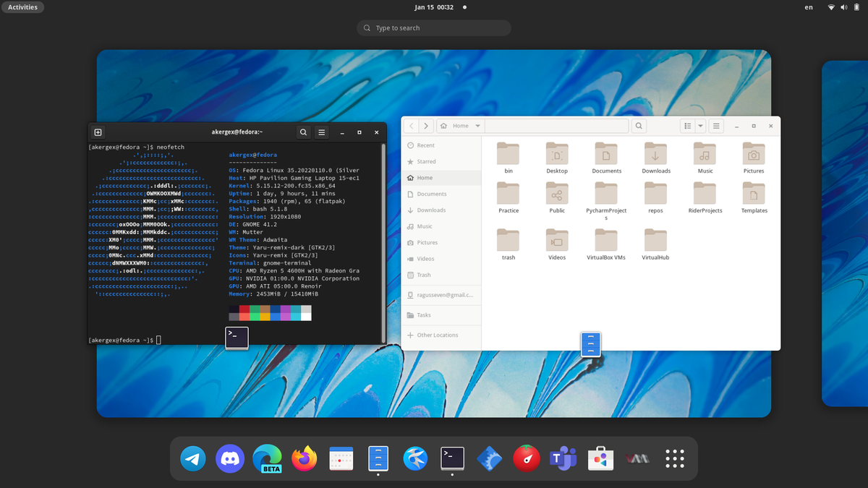The height and width of the screenshot is (488, 868).
Task: Click the volume icon in the top bar
Action: pos(843,7)
